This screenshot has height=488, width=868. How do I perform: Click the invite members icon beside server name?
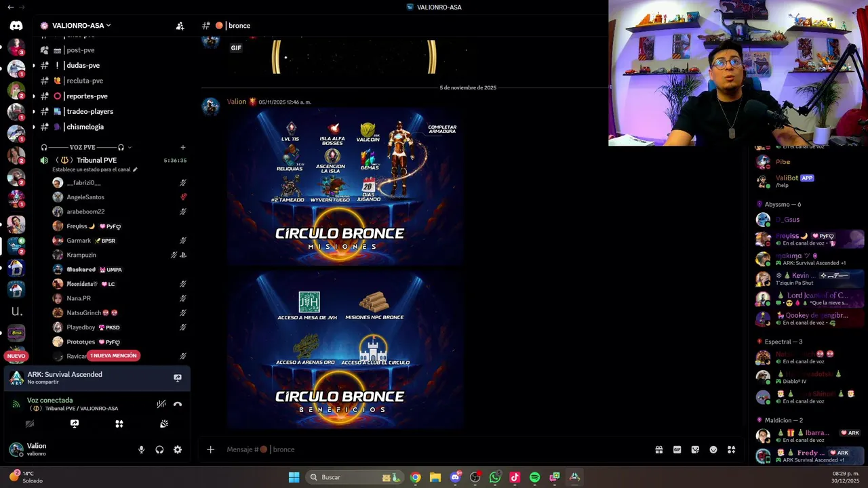180,26
